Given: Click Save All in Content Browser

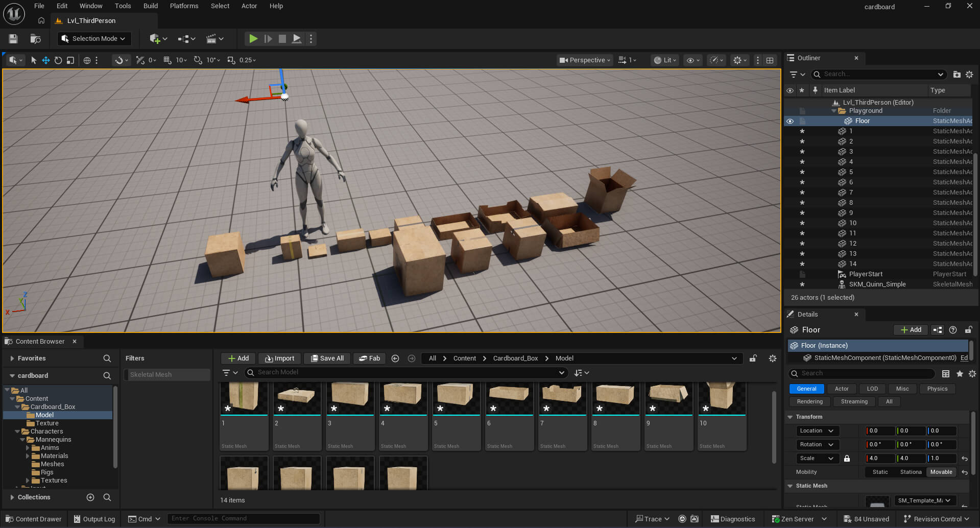Looking at the screenshot, I should point(327,358).
